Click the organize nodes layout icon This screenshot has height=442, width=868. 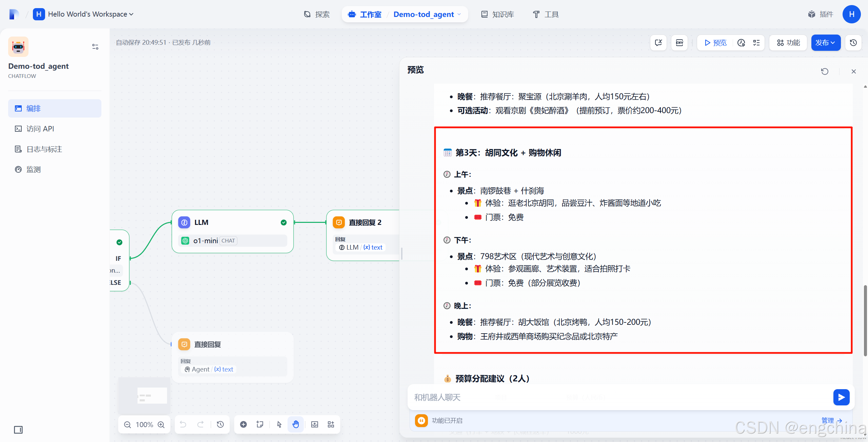pos(331,424)
